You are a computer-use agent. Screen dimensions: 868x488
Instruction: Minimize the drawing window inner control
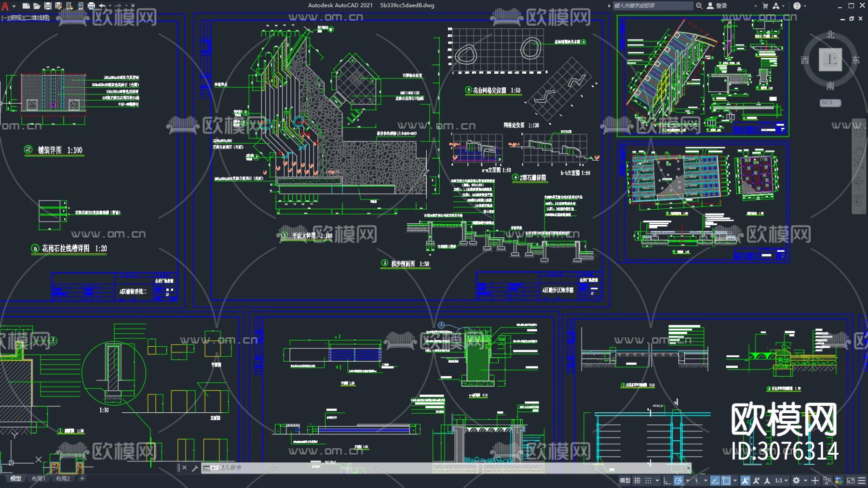pyautogui.click(x=842, y=19)
